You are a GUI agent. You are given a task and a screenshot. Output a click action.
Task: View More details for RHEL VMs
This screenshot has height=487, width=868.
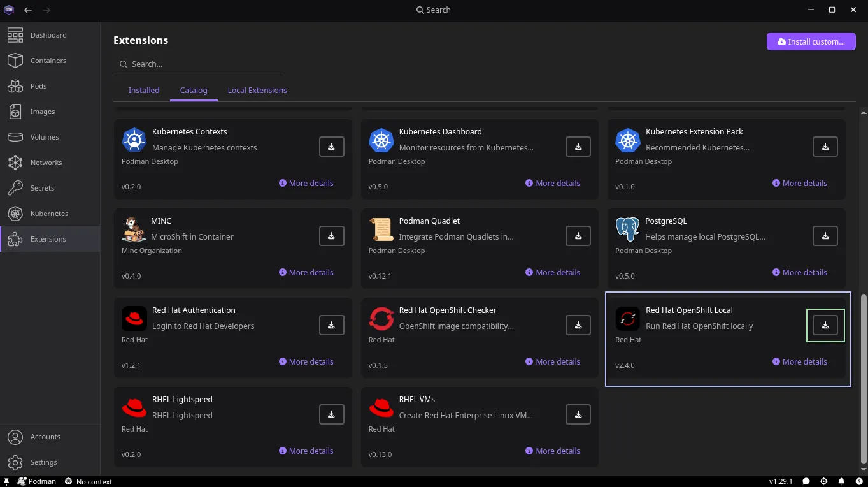pyautogui.click(x=553, y=451)
